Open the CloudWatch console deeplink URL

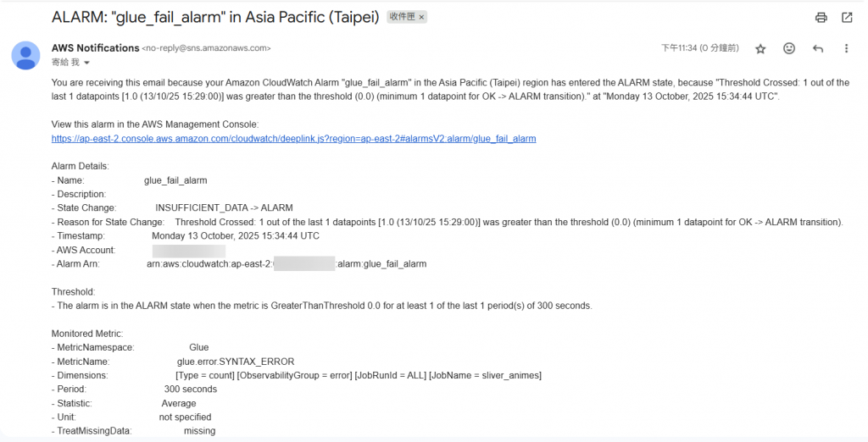(x=293, y=138)
